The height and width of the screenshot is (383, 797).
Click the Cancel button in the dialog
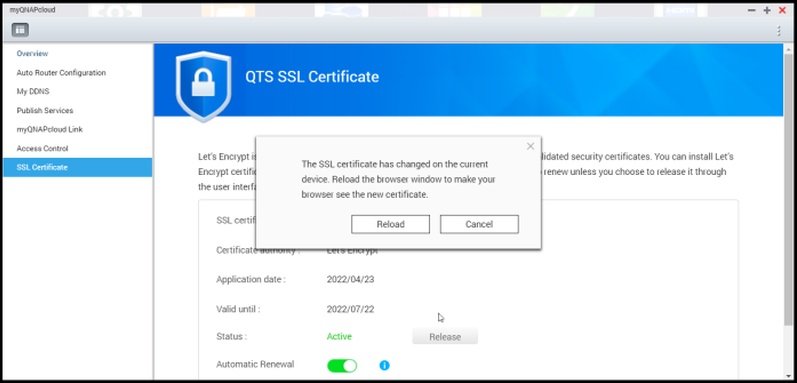[479, 224]
